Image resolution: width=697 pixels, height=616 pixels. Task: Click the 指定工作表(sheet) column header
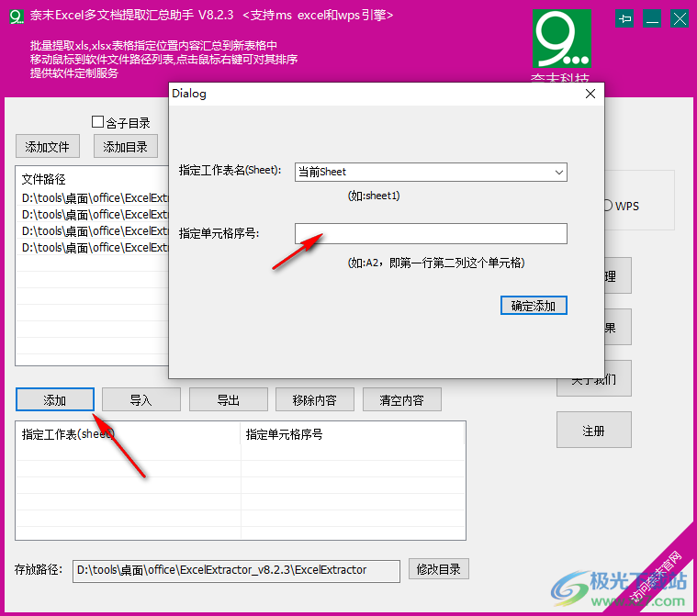pyautogui.click(x=128, y=434)
